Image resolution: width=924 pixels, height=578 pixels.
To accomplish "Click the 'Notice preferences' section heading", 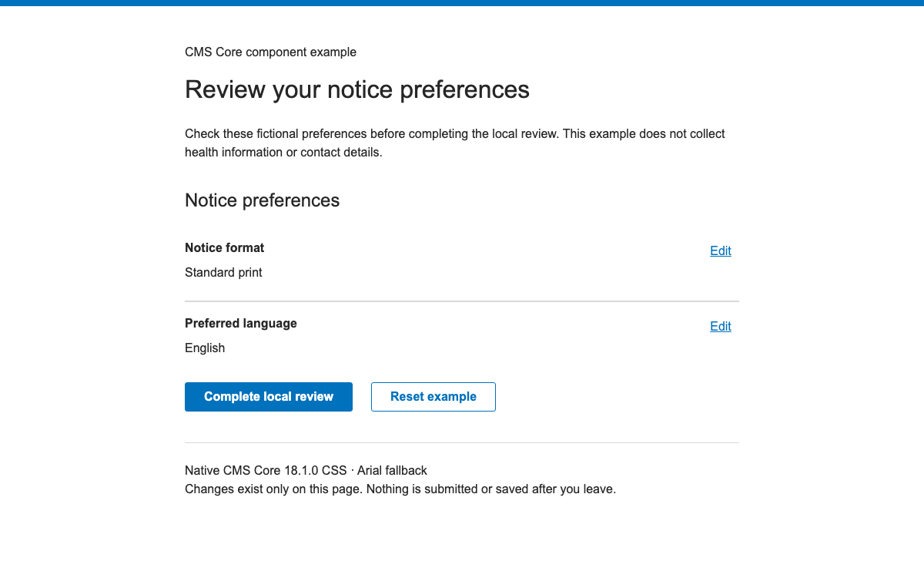I will coord(263,200).
